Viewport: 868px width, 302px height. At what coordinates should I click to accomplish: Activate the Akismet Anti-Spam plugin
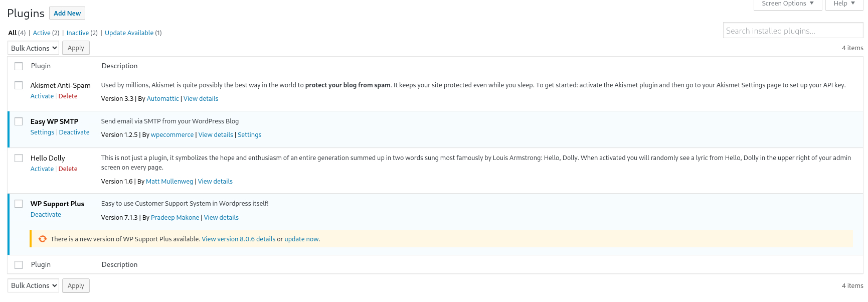coord(42,96)
